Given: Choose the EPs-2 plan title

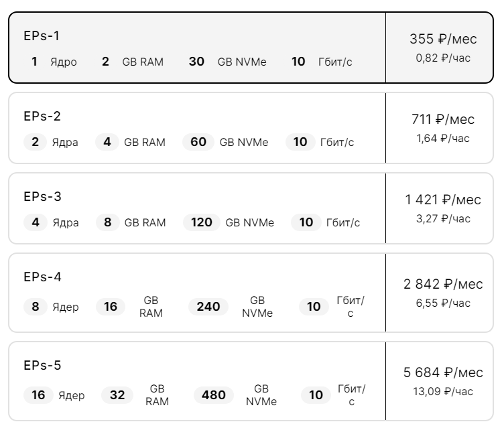Looking at the screenshot, I should tap(42, 117).
